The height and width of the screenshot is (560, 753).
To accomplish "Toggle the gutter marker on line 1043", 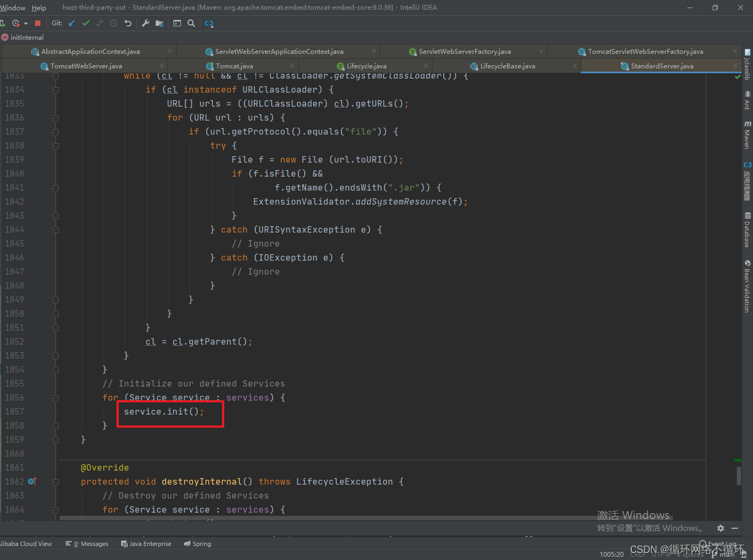I will (x=55, y=215).
